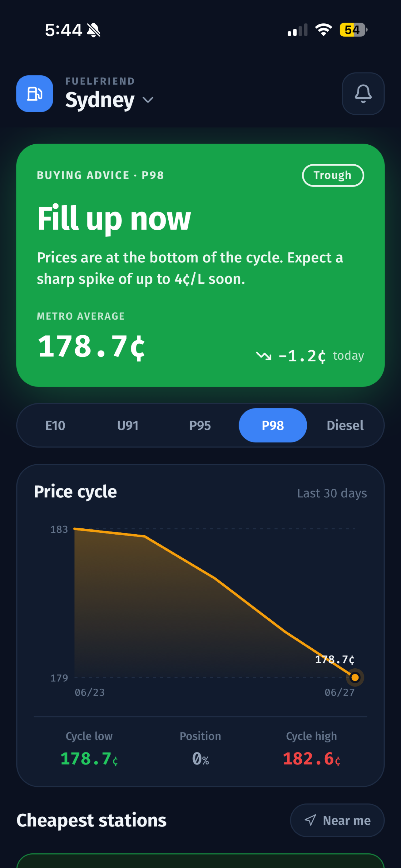This screenshot has height=868, width=401.
Task: Change the Last 30 days range
Action: (332, 493)
